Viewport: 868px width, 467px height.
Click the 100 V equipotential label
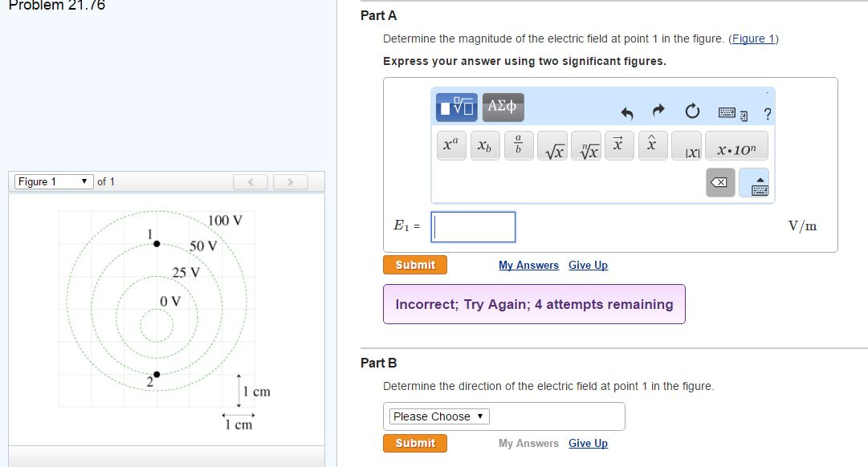(225, 221)
